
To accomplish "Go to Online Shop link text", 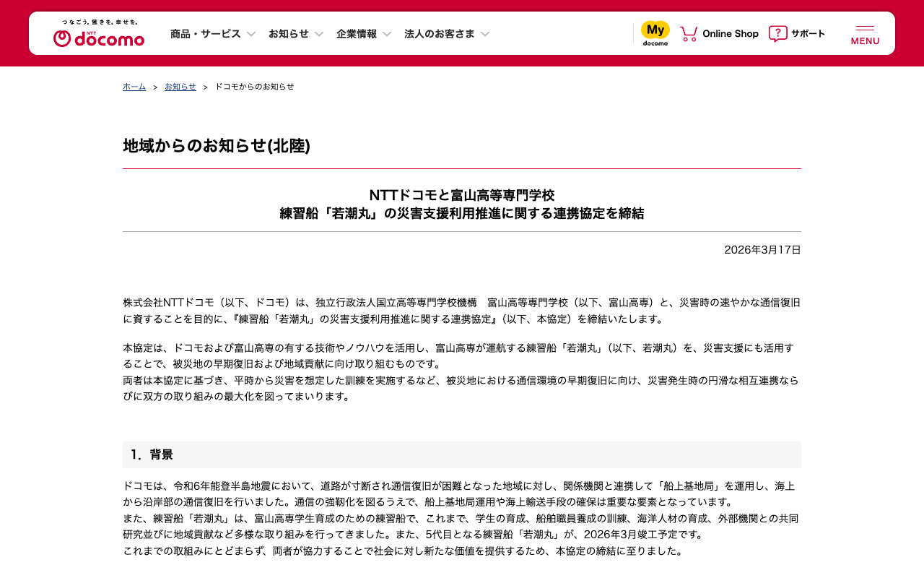I will (x=731, y=33).
